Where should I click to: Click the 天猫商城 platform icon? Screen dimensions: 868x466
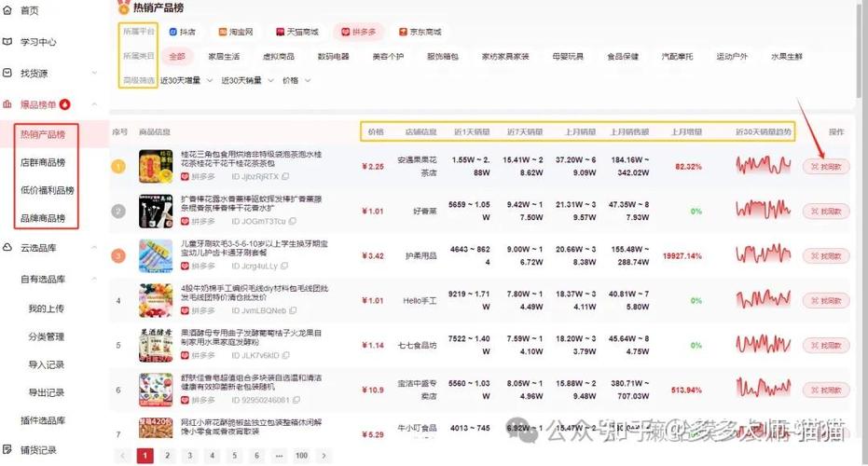280,32
